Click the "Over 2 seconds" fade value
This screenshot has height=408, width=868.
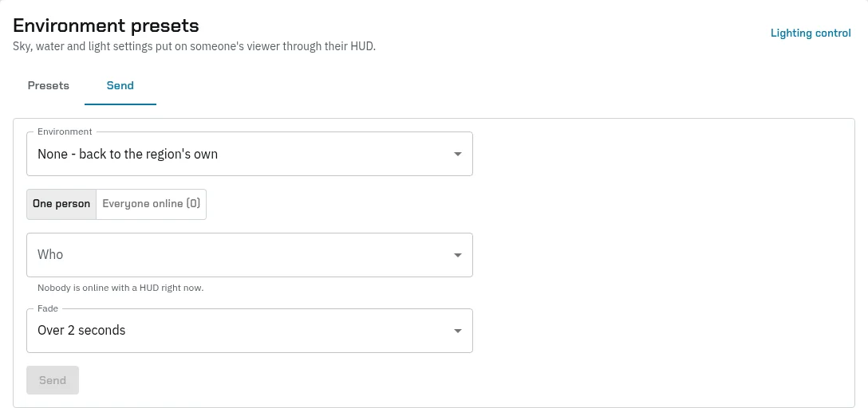(x=81, y=331)
